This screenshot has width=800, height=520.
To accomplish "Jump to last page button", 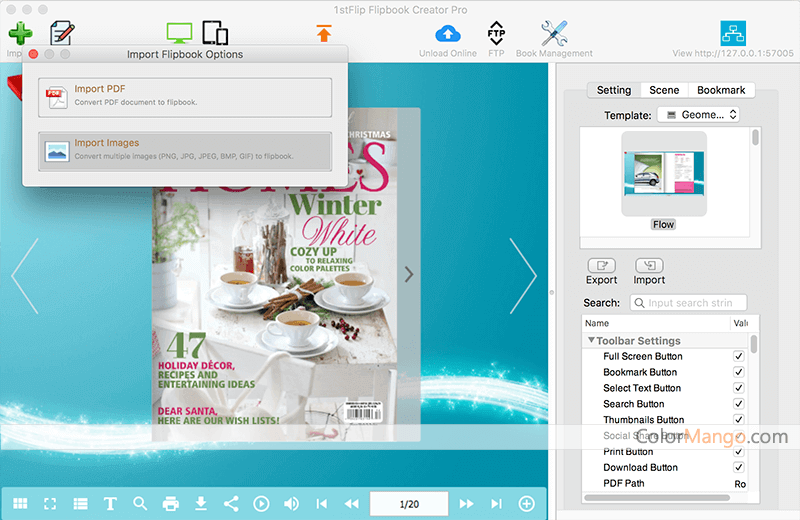I will (496, 504).
